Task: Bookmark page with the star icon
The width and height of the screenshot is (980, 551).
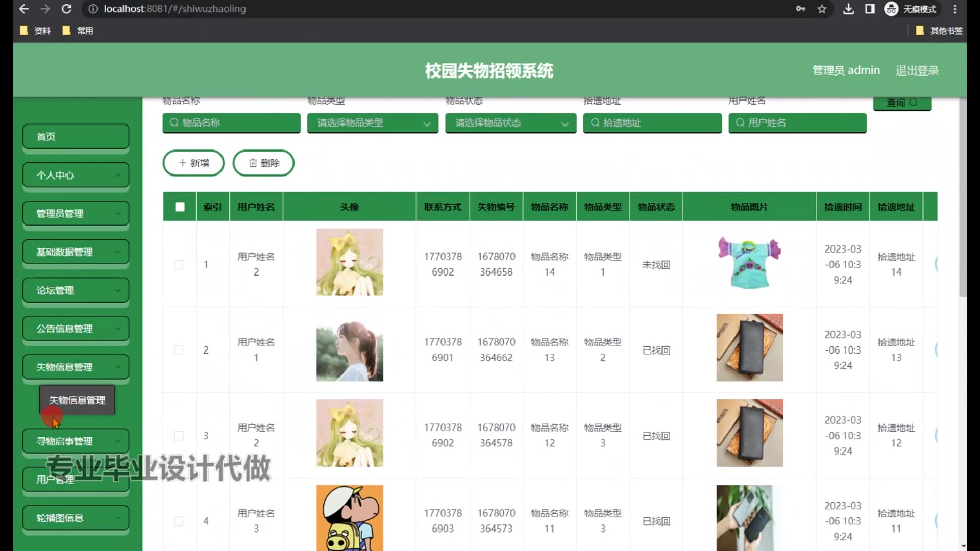Action: pos(822,9)
